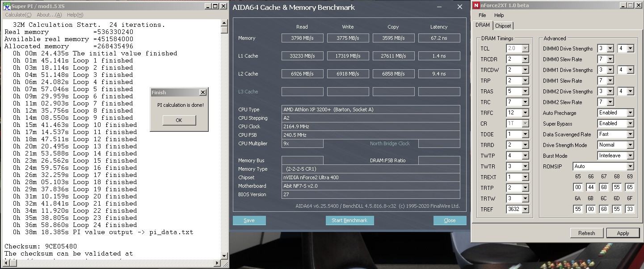The width and height of the screenshot is (644, 269).
Task: Open the Help menu in Super PI
Action: click(x=75, y=15)
